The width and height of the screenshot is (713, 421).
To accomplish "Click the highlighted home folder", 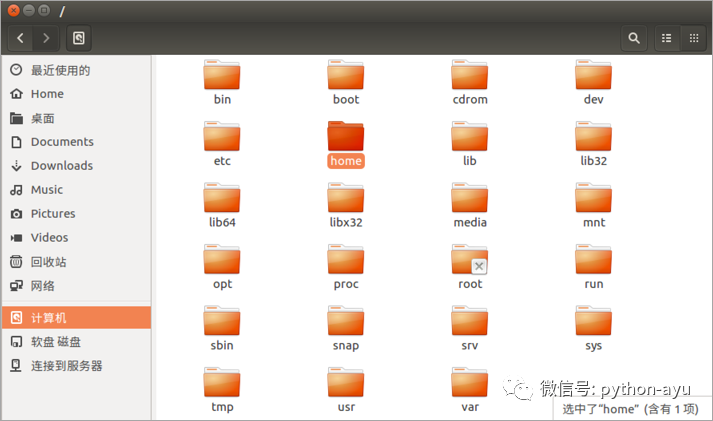I will point(346,144).
